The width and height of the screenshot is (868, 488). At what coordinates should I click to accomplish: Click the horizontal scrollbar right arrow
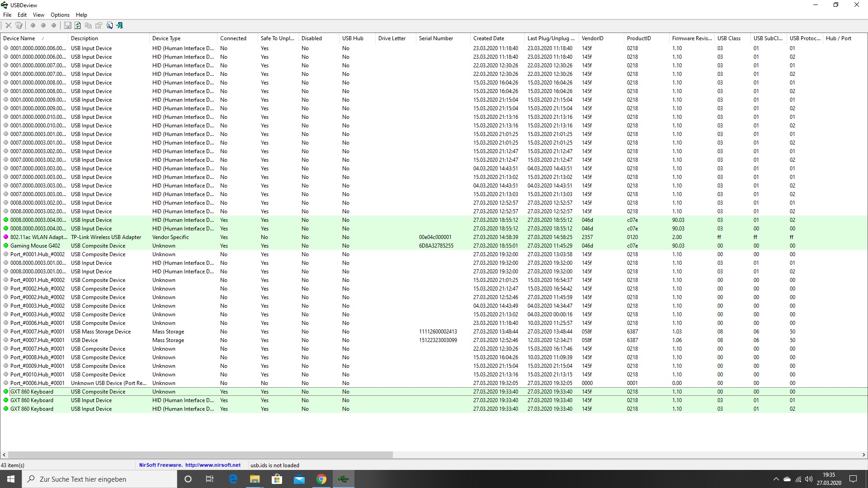point(863,455)
